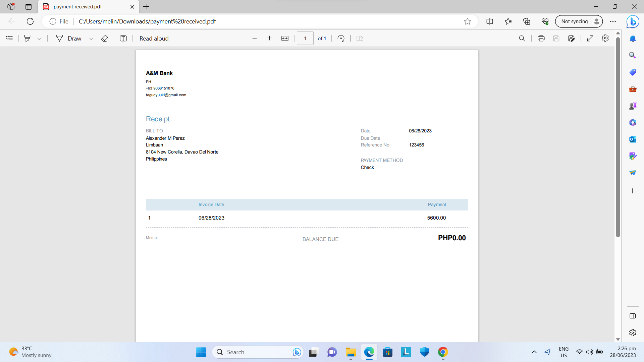Open a new browser tab
Screen dimensions: 644x362
[146, 7]
